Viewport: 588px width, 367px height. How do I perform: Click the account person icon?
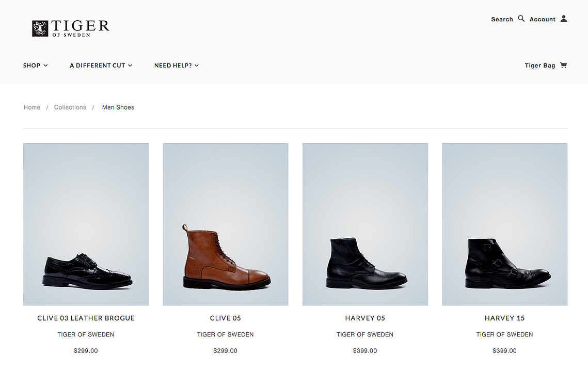[x=564, y=19]
